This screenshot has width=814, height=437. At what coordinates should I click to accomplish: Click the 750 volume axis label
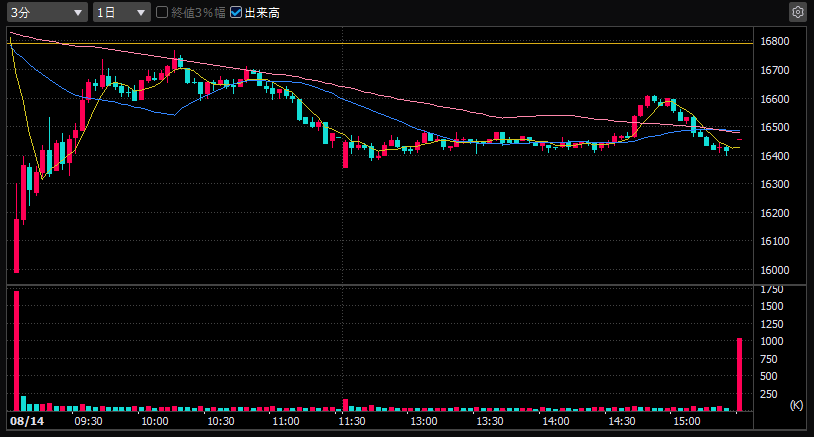tap(769, 359)
